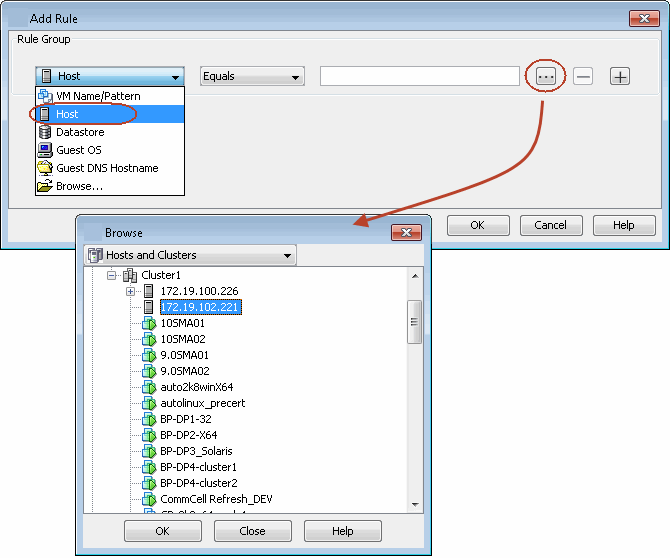Click OK in the Add Rule dialog

(x=478, y=225)
